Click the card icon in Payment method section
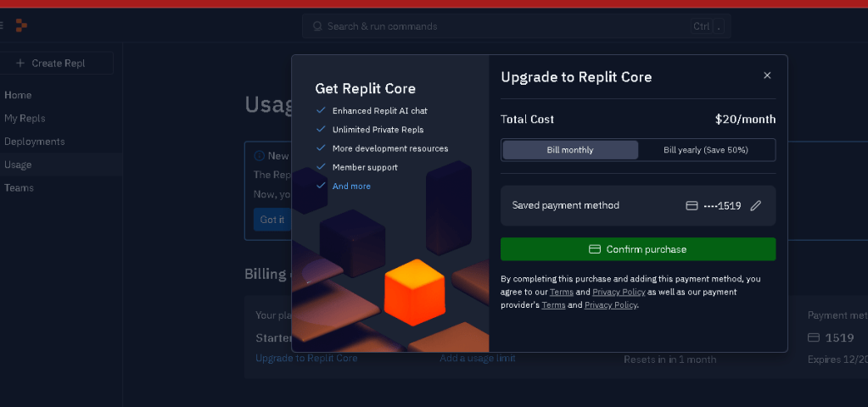868x407 pixels. click(x=813, y=337)
